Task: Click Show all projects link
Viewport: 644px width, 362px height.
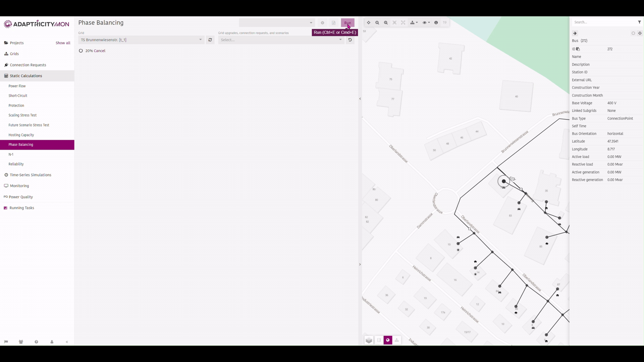Action: click(x=63, y=43)
